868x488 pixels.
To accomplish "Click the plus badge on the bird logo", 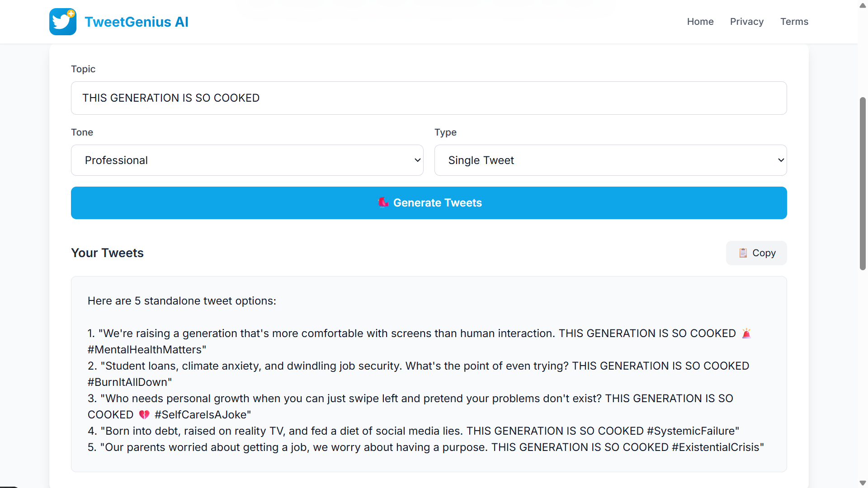I will pyautogui.click(x=71, y=13).
